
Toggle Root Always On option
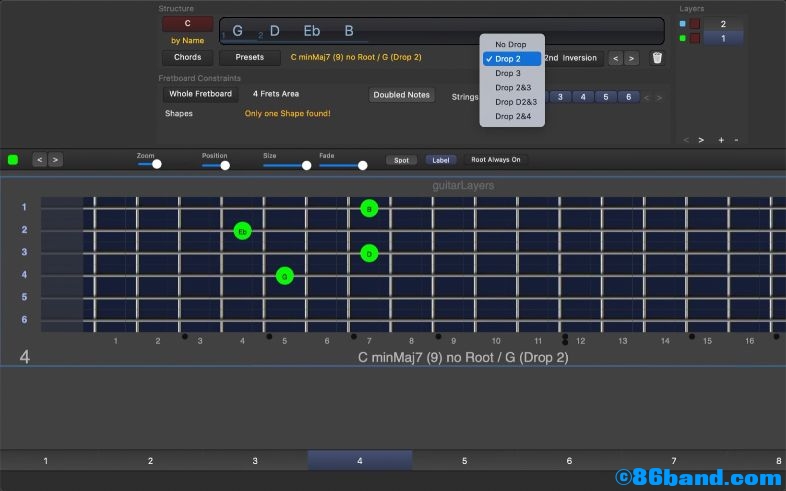coord(496,160)
